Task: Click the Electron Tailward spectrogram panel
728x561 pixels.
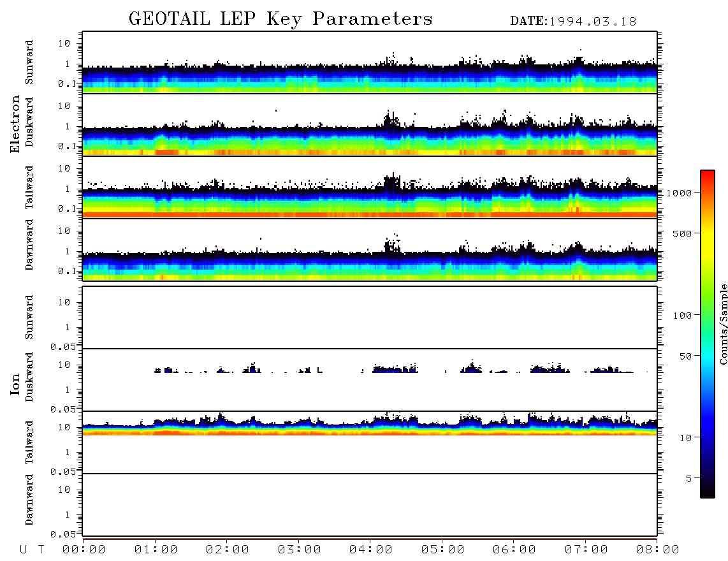Action: point(370,187)
